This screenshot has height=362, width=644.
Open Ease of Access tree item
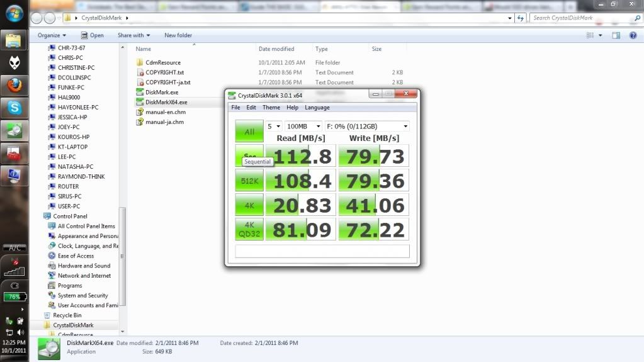(x=76, y=256)
